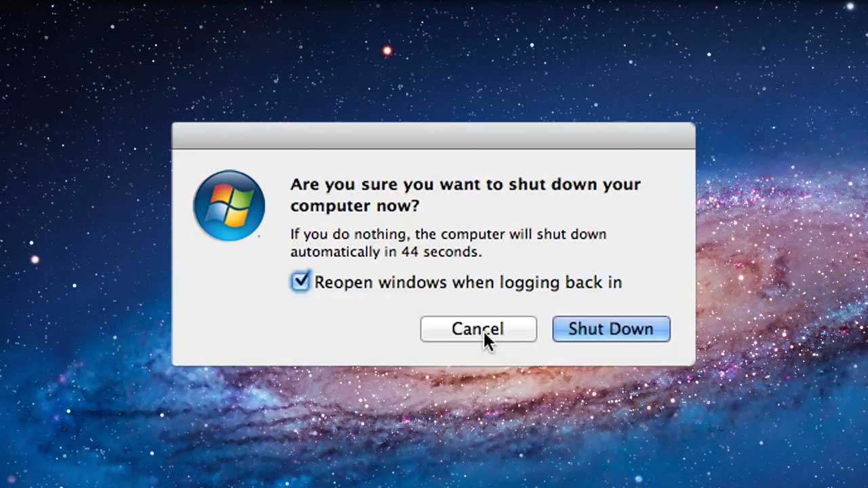Viewport: 868px width, 488px height.
Task: Confirm with the Shut Down button
Action: (611, 329)
